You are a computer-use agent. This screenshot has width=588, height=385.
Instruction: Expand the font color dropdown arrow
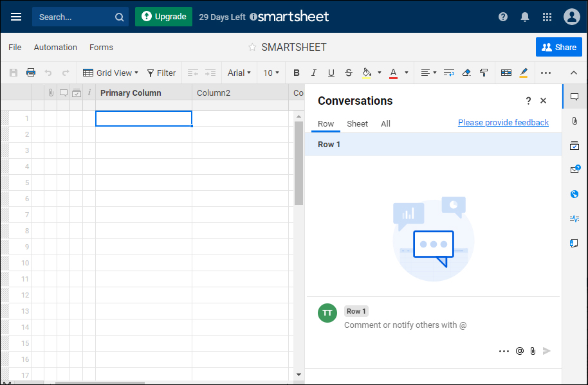click(406, 73)
